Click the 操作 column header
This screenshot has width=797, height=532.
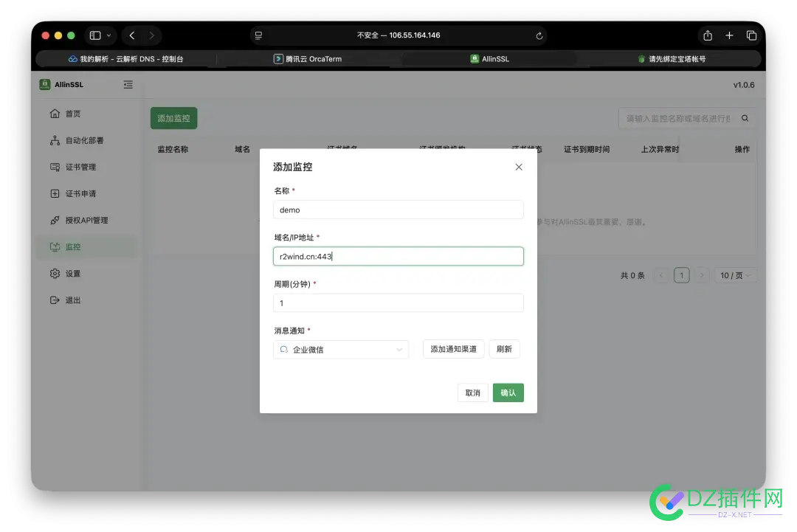(x=742, y=149)
